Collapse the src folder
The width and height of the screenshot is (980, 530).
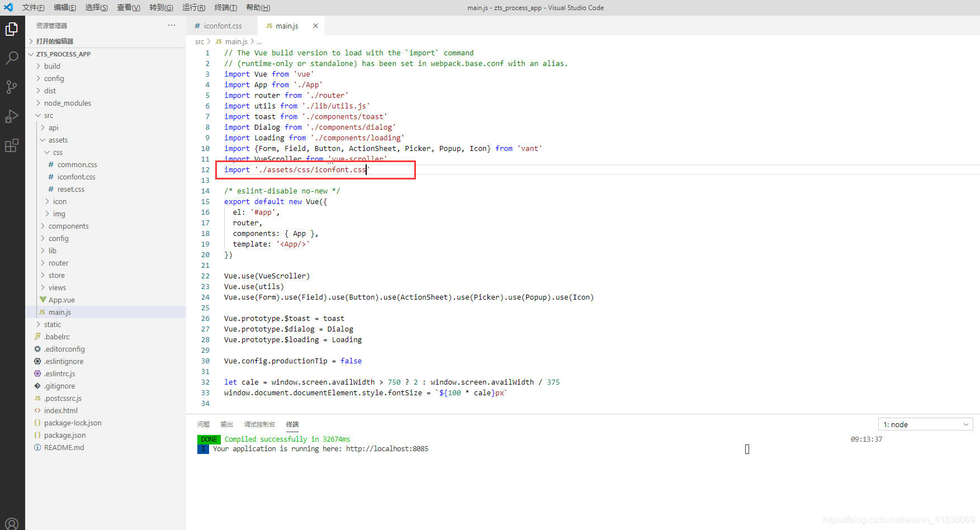[49, 115]
